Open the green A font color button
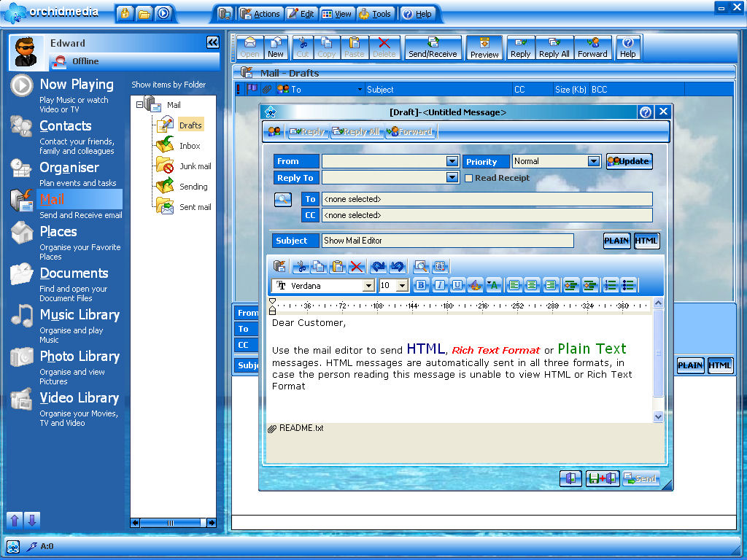Viewport: 747px width, 560px height. [x=493, y=285]
